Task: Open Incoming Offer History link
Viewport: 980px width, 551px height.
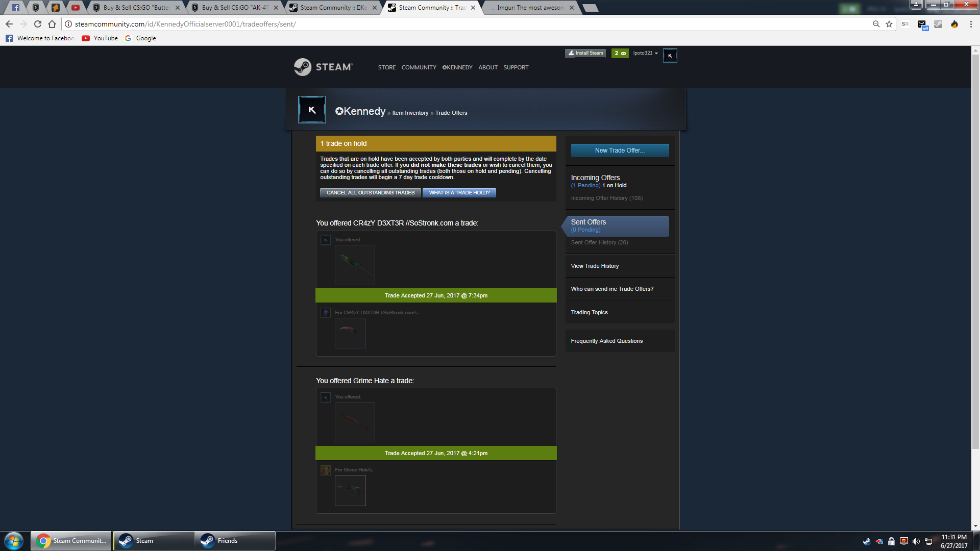Action: click(x=606, y=198)
